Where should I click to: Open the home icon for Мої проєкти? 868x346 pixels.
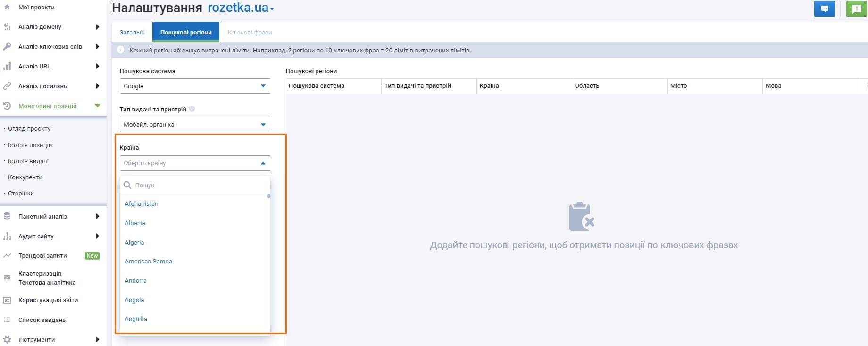7,8
